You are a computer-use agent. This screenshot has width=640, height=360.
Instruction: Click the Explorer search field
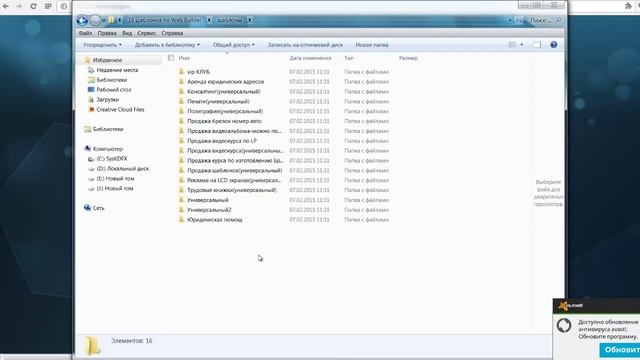[546, 20]
